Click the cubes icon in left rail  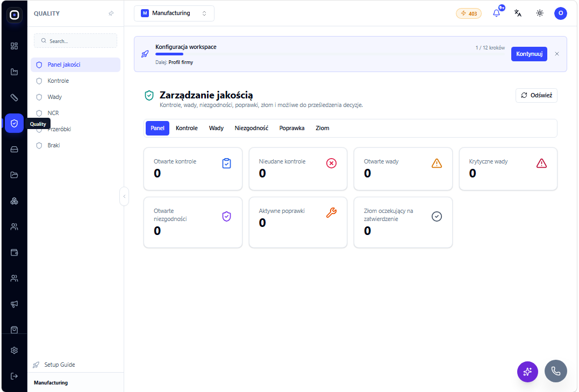coord(14,201)
